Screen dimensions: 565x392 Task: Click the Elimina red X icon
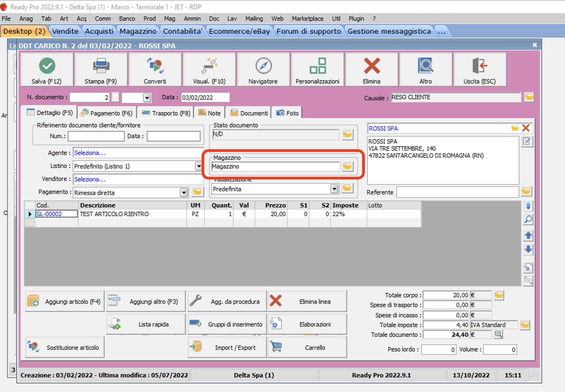[x=372, y=66]
